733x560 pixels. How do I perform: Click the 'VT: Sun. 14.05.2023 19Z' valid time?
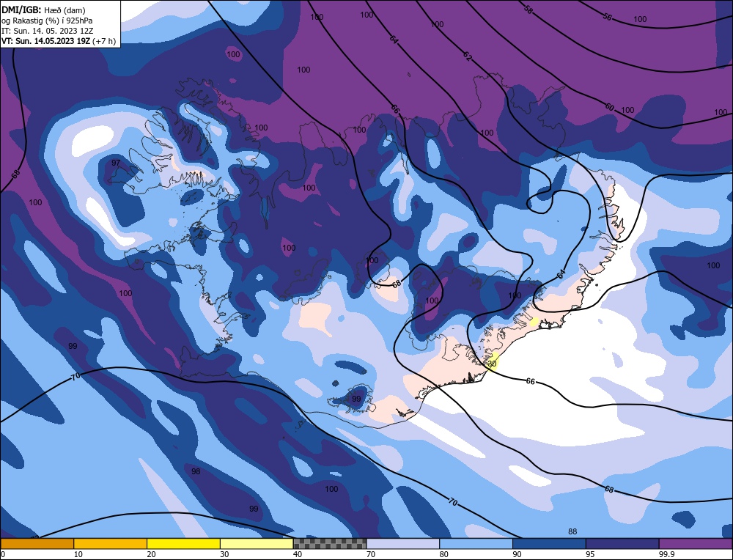[x=45, y=41]
